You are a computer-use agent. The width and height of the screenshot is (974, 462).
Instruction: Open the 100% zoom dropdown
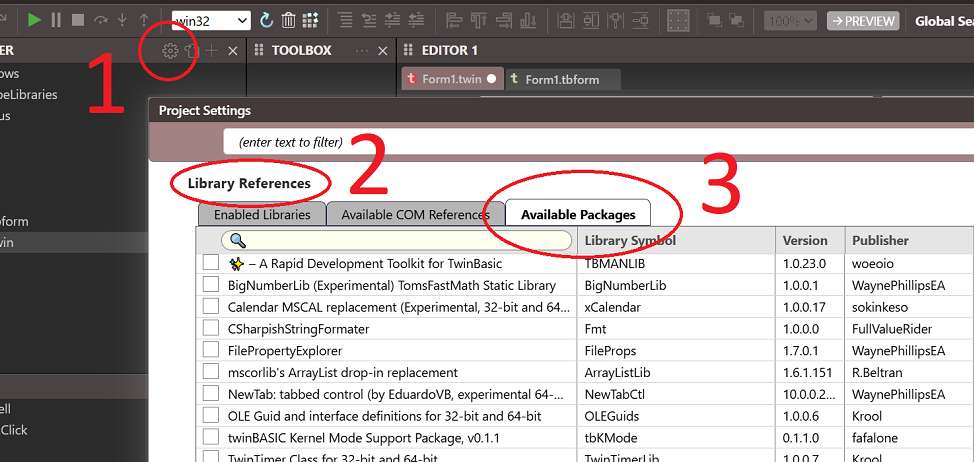[x=792, y=20]
